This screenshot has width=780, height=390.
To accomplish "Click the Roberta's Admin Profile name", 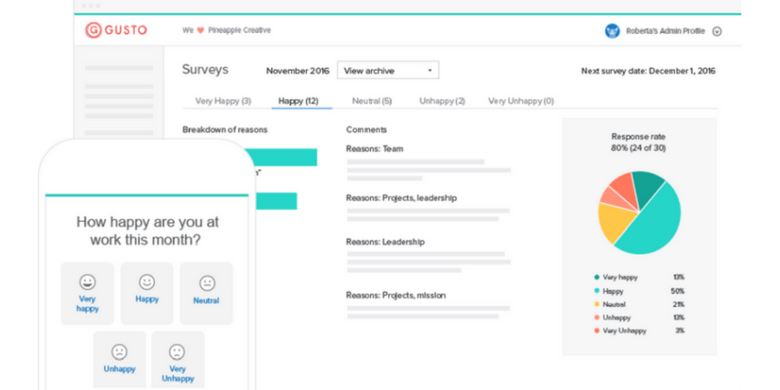I will point(666,31).
